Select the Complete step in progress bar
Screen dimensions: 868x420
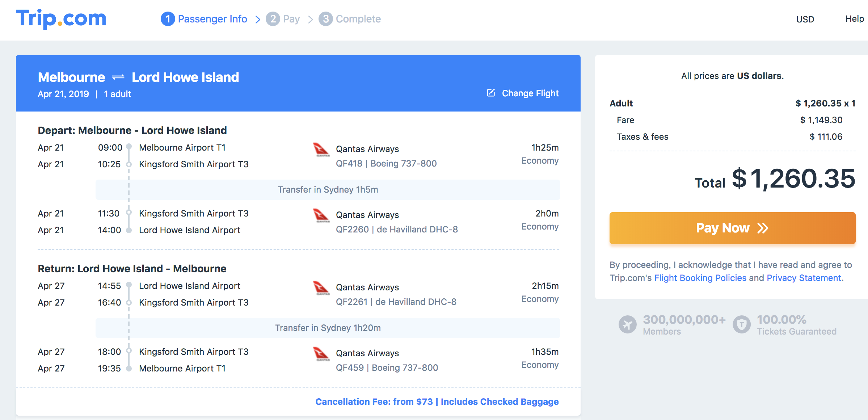350,19
